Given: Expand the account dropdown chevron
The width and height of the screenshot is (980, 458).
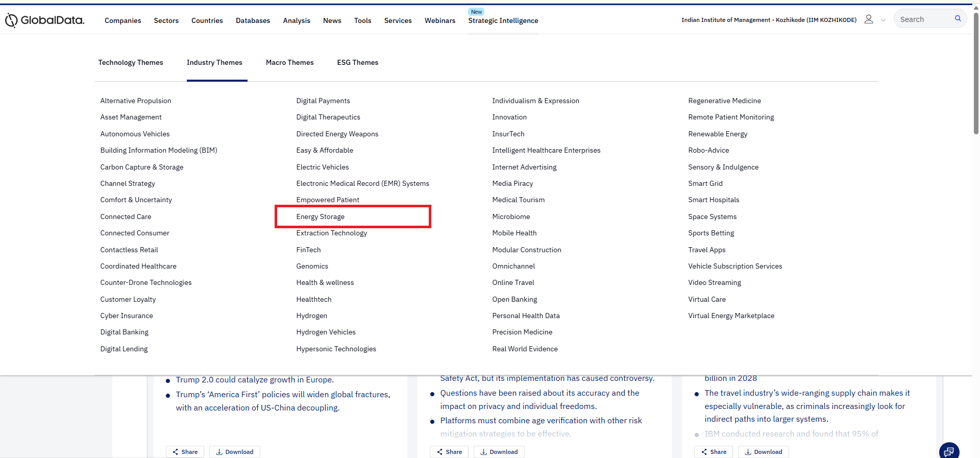Looking at the screenshot, I should pyautogui.click(x=883, y=20).
